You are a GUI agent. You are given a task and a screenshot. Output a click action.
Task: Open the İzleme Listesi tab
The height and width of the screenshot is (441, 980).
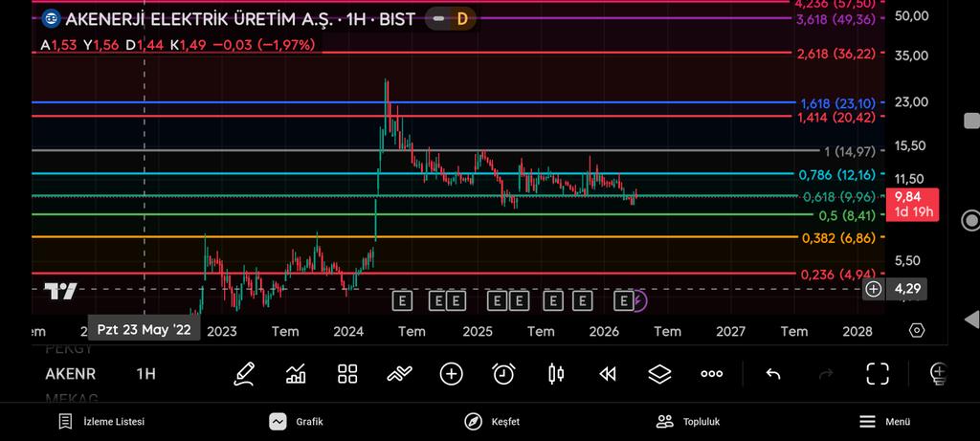(x=101, y=422)
